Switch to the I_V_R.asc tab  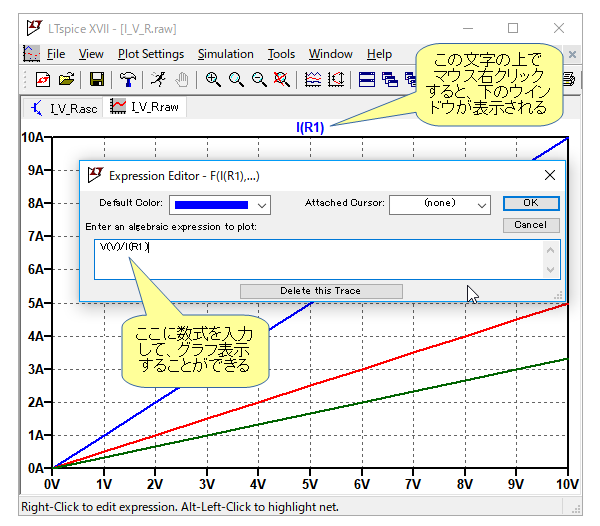(65, 107)
